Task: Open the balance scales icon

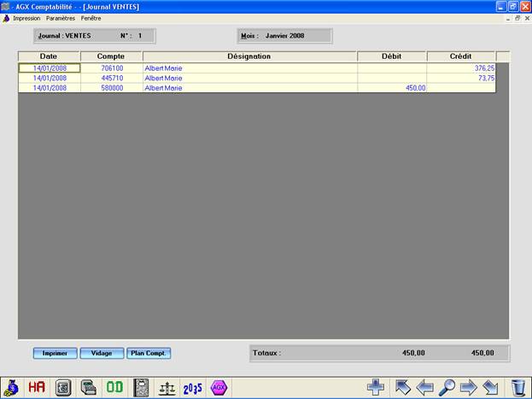Action: click(x=167, y=387)
